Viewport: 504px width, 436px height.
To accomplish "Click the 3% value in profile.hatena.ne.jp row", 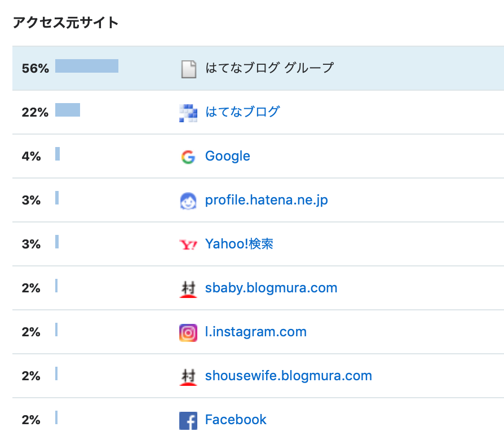I will click(31, 201).
